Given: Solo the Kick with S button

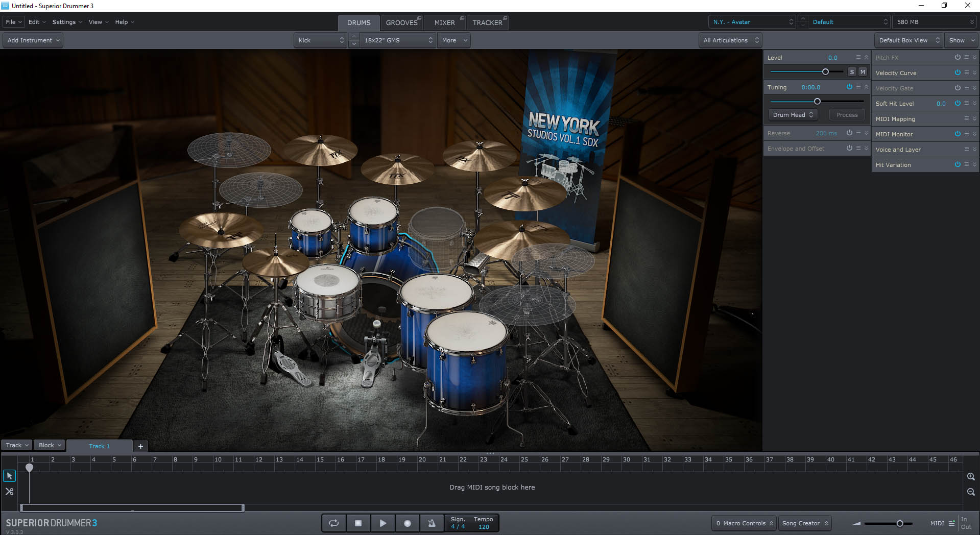Looking at the screenshot, I should pyautogui.click(x=851, y=72).
